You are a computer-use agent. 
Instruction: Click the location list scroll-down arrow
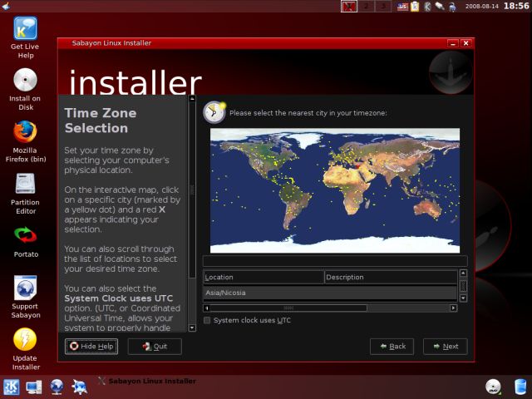pyautogui.click(x=463, y=297)
